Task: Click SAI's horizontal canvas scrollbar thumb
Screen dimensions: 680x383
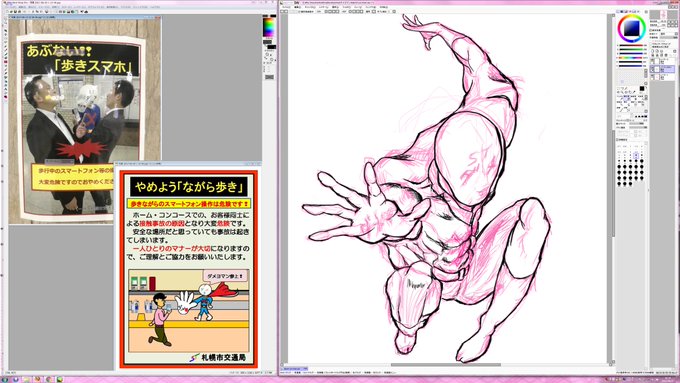Action: click(446, 365)
